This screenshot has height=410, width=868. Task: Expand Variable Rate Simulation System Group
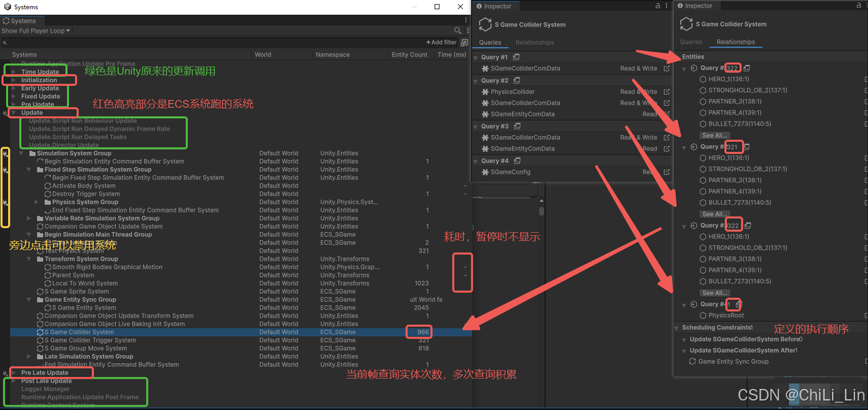29,219
